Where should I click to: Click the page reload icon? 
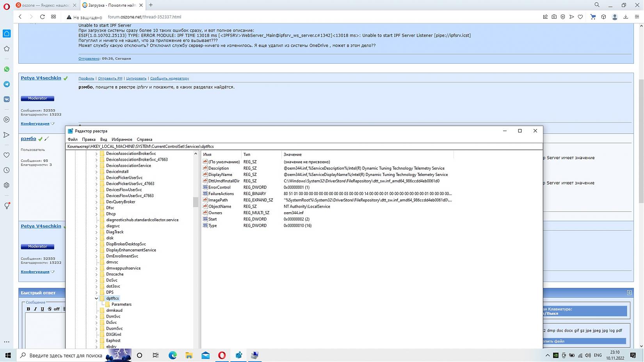[x=42, y=17]
